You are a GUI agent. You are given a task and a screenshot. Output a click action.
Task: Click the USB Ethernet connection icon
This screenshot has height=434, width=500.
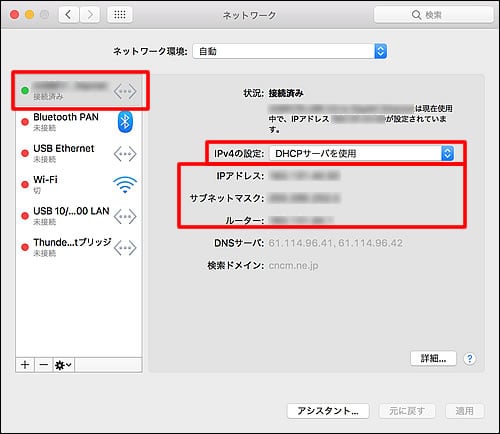(125, 154)
